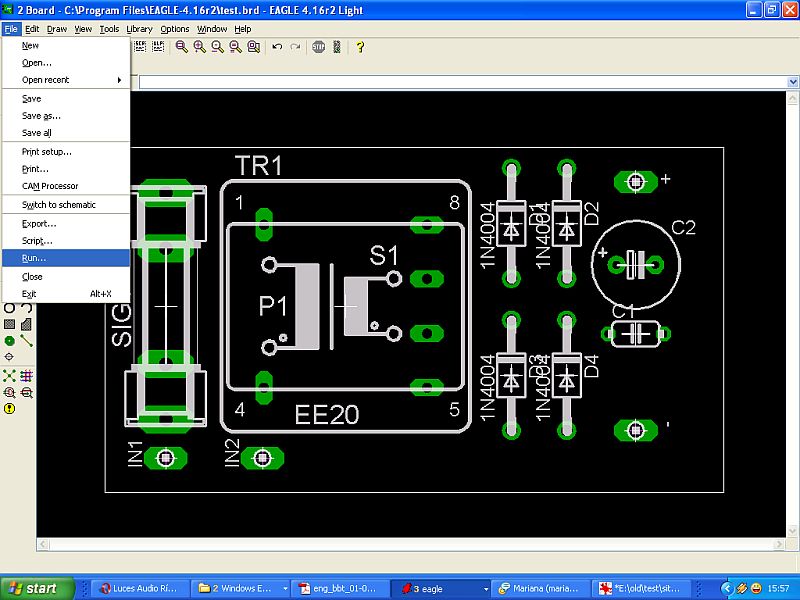Image resolution: width=800 pixels, height=600 pixels.
Task: Choose Open... from the File menu
Action: (x=66, y=63)
